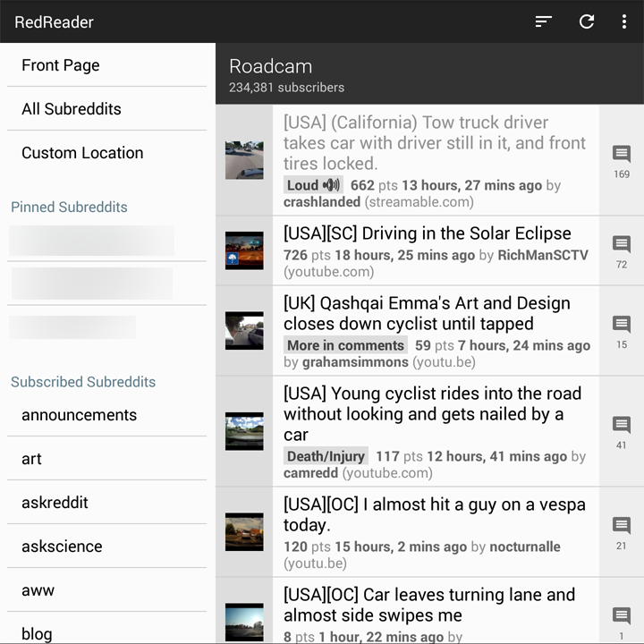
Task: Open comments for the Young cyclist post
Action: click(x=622, y=432)
